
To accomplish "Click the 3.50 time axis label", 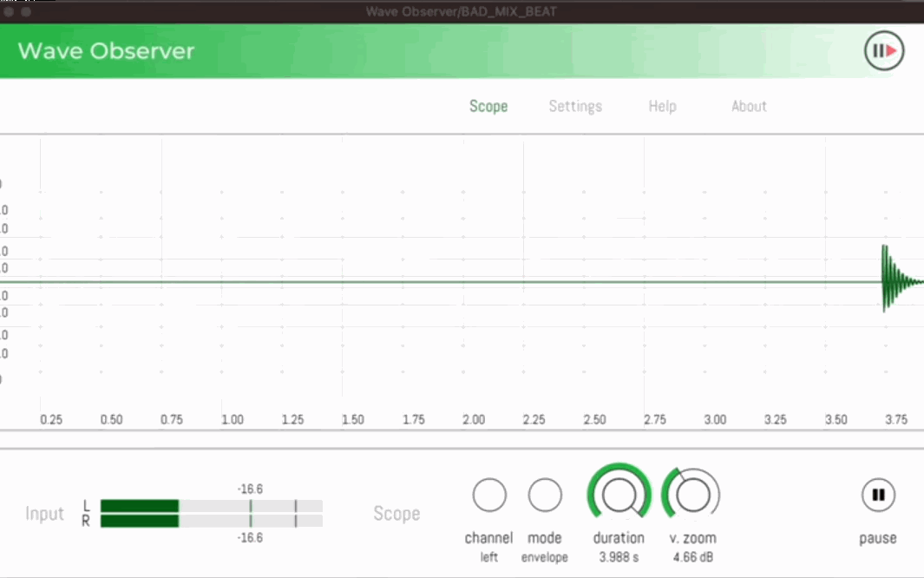I will tap(836, 419).
